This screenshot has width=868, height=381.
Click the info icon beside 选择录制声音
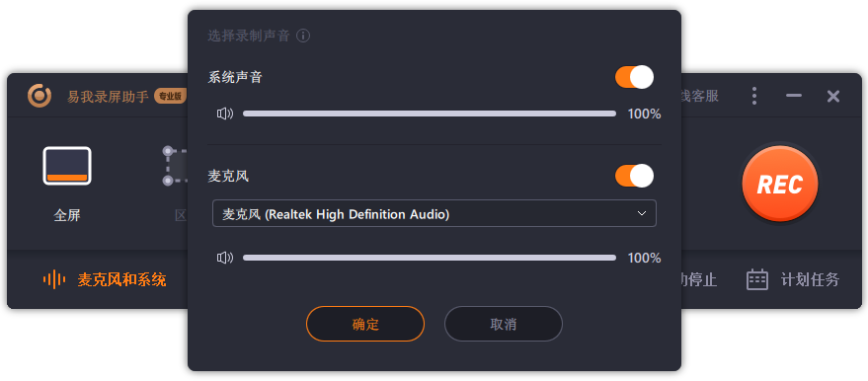point(303,36)
